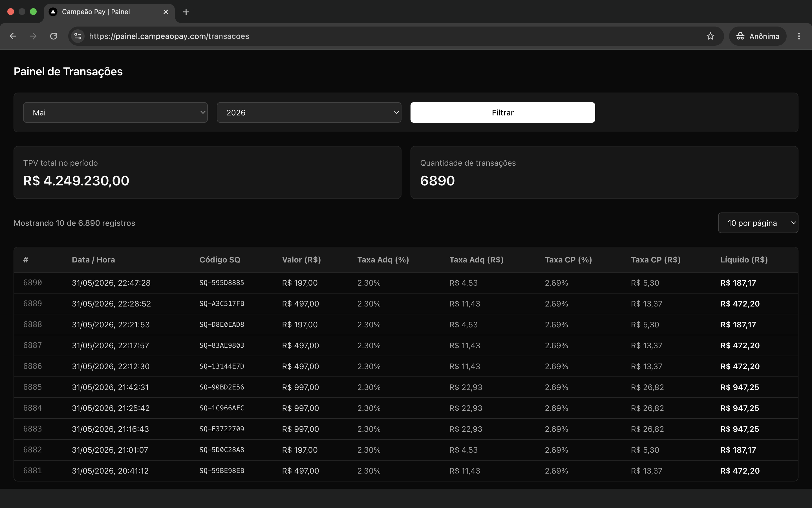Image resolution: width=812 pixels, height=508 pixels.
Task: Go back to the previous page
Action: tap(13, 36)
